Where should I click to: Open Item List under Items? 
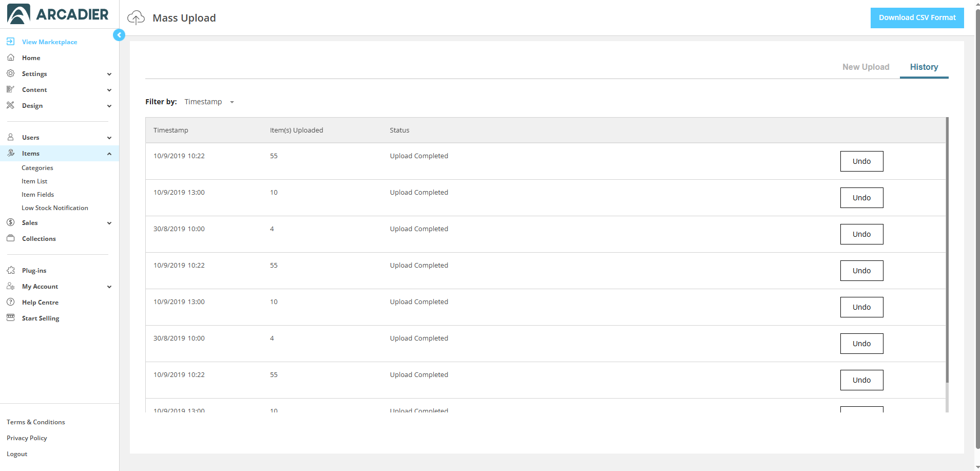tap(34, 181)
